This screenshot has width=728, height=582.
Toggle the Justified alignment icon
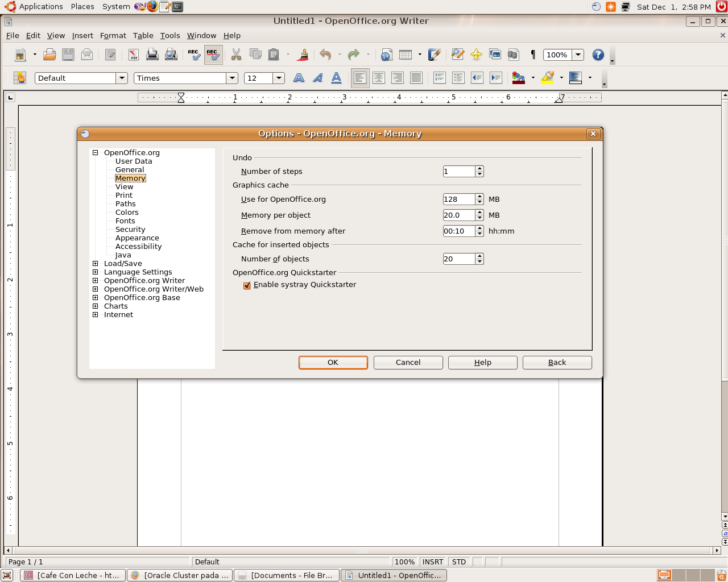pyautogui.click(x=416, y=78)
